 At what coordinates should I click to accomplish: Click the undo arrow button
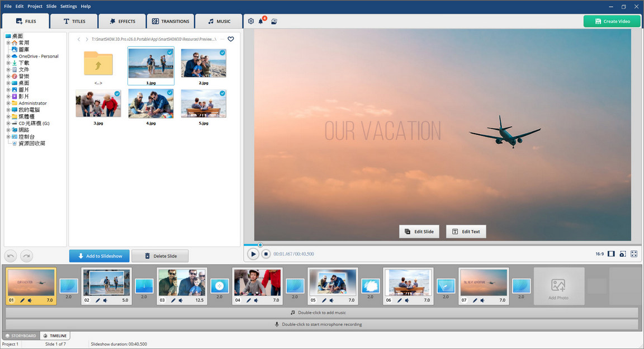[11, 256]
